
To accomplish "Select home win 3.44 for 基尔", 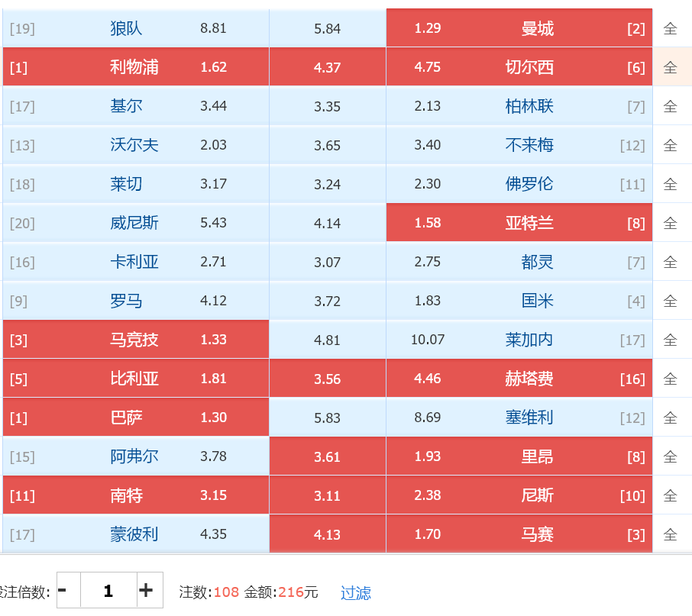I will coord(136,106).
